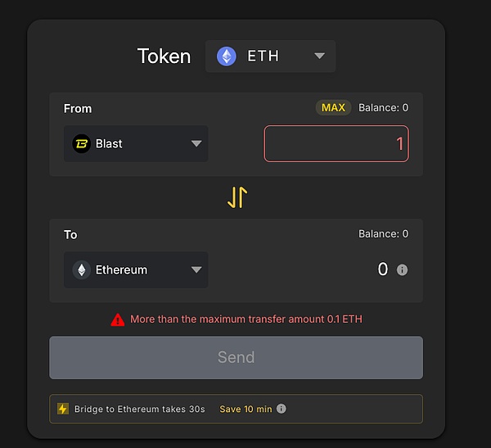This screenshot has width=491, height=448.
Task: Click the received amount value 0
Action: pos(382,269)
